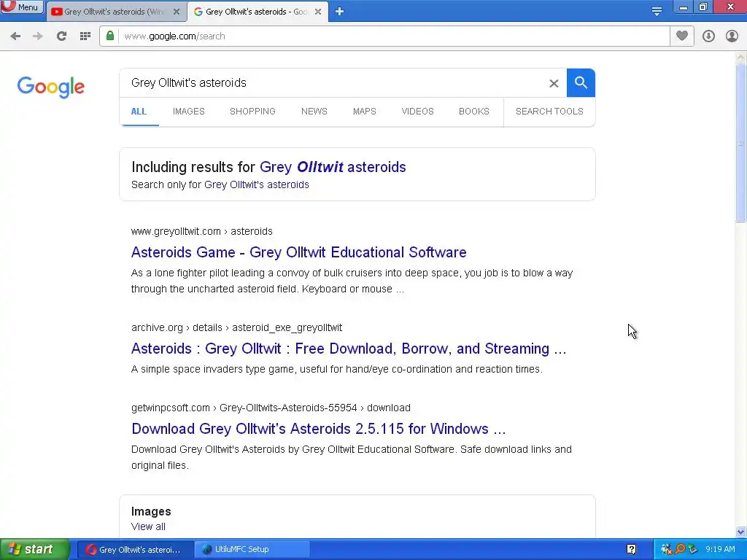747x560 pixels.
Task: Go back with the browser back arrow
Action: (15, 36)
